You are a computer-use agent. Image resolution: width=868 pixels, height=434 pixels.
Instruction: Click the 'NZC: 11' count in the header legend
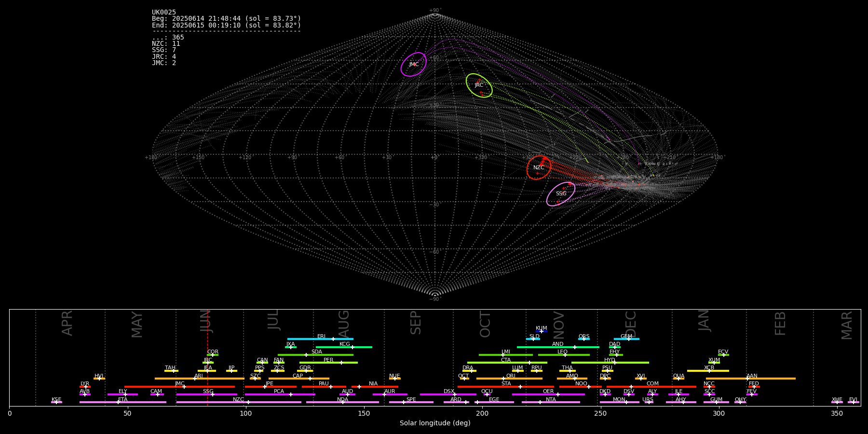tap(166, 44)
